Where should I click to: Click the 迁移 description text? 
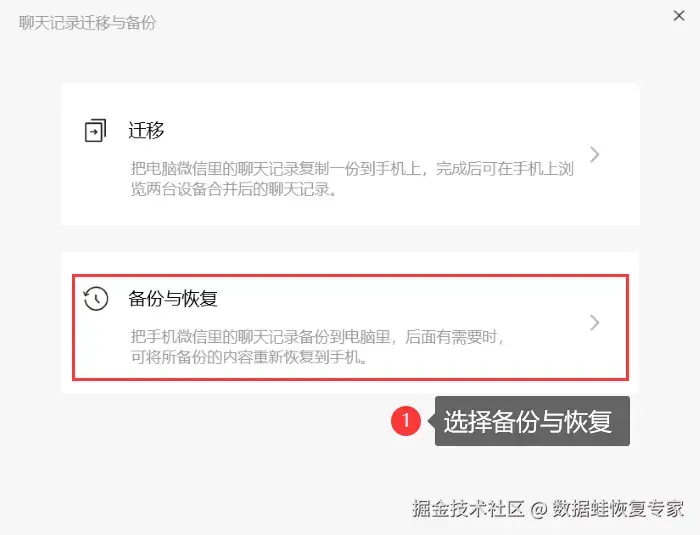(352, 179)
